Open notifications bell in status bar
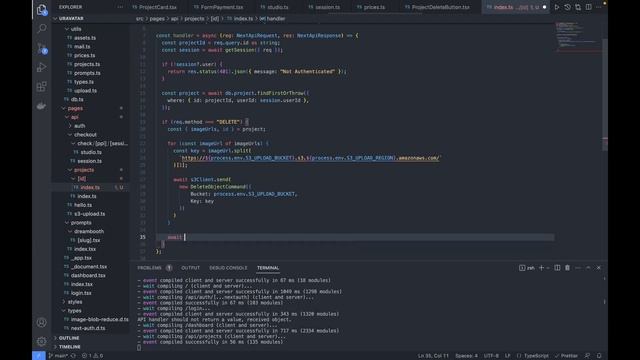 pos(599,356)
